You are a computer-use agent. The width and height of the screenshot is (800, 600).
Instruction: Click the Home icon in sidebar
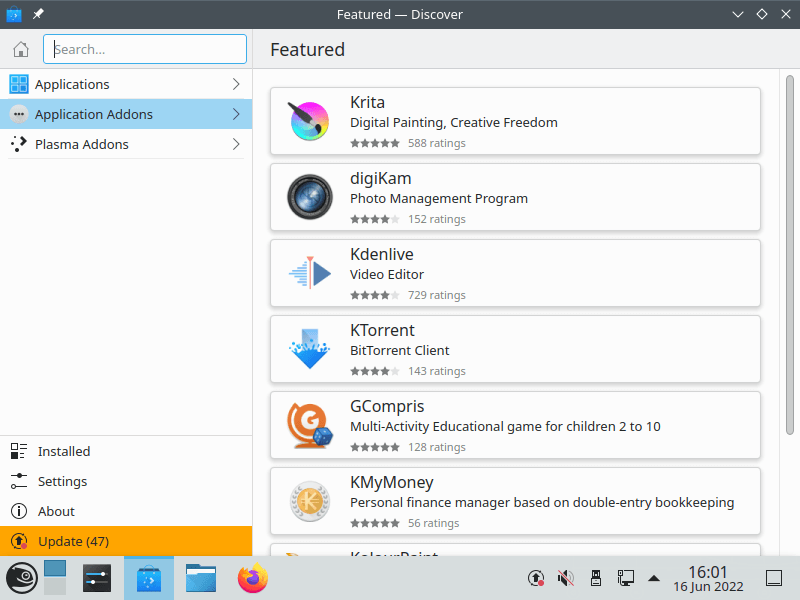point(21,49)
